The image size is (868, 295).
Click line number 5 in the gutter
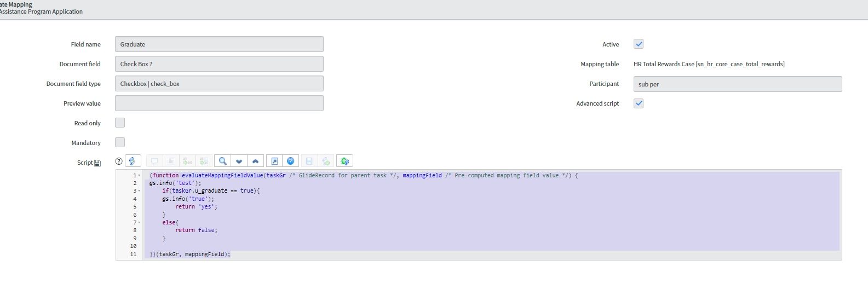(135, 207)
